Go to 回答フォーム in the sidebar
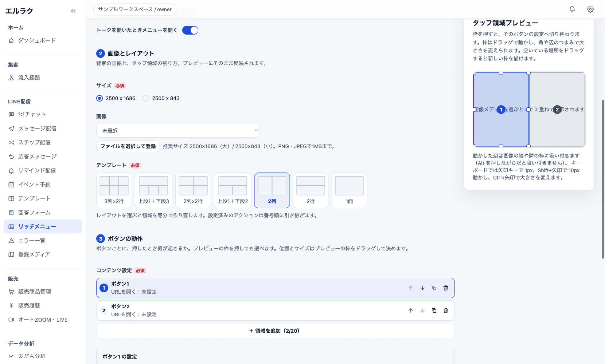This screenshot has width=605, height=364. coord(43,213)
